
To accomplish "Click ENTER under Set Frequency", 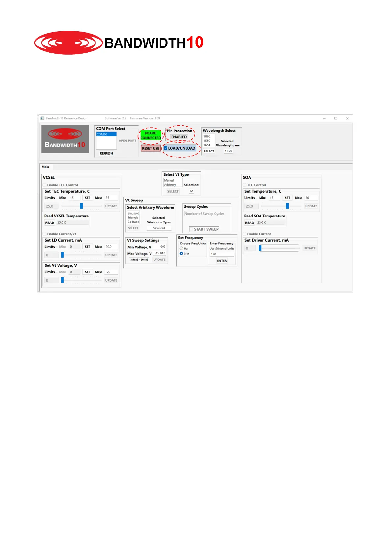I will (x=222, y=261).
